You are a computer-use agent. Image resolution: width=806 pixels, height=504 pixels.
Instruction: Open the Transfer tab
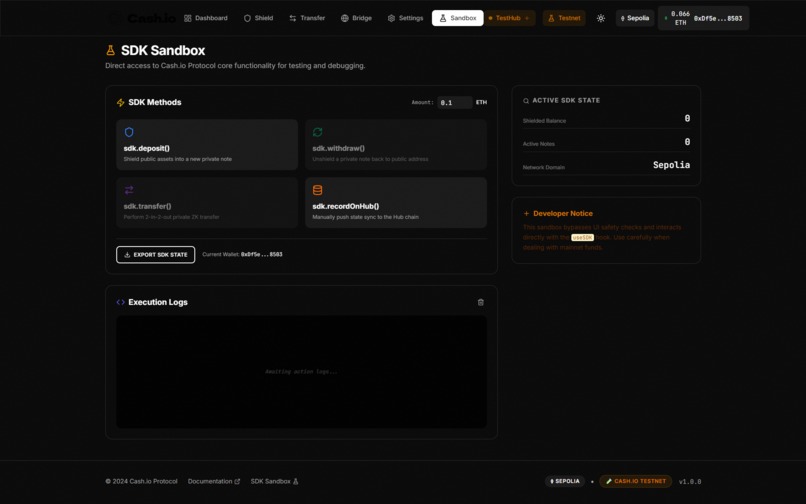tap(307, 18)
